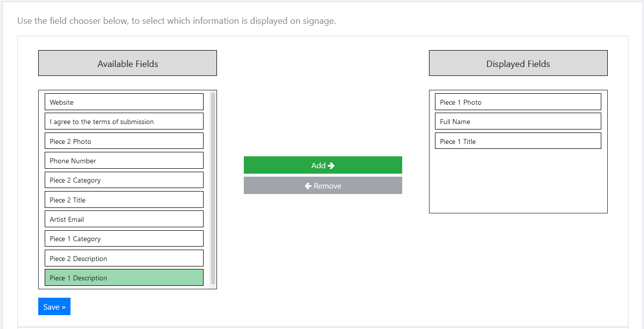
Task: Select Piece 1 Photo in Displayed Fields
Action: (x=518, y=102)
